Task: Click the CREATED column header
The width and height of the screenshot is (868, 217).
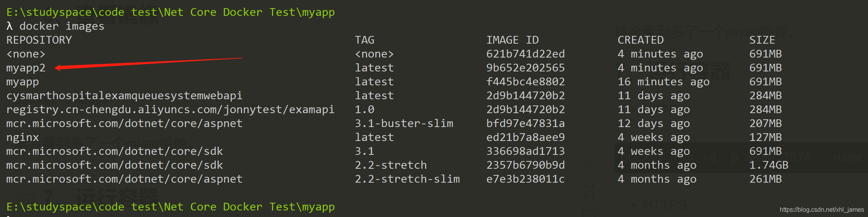Action: point(641,40)
